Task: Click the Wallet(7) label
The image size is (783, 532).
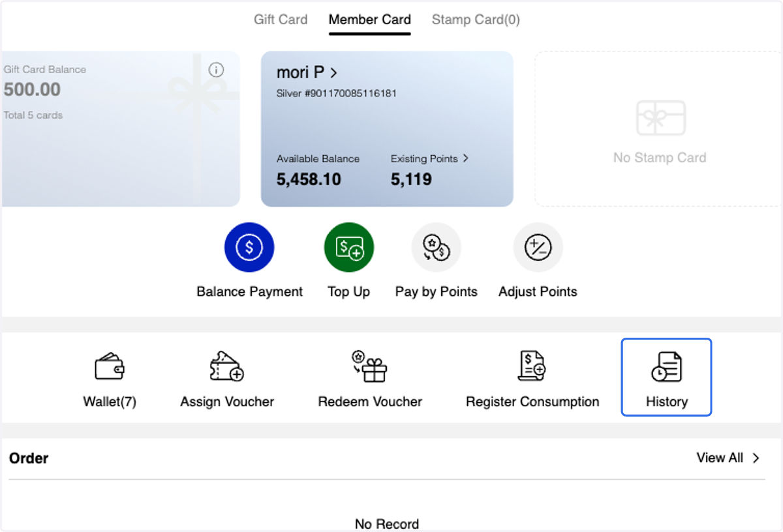Action: (110, 402)
